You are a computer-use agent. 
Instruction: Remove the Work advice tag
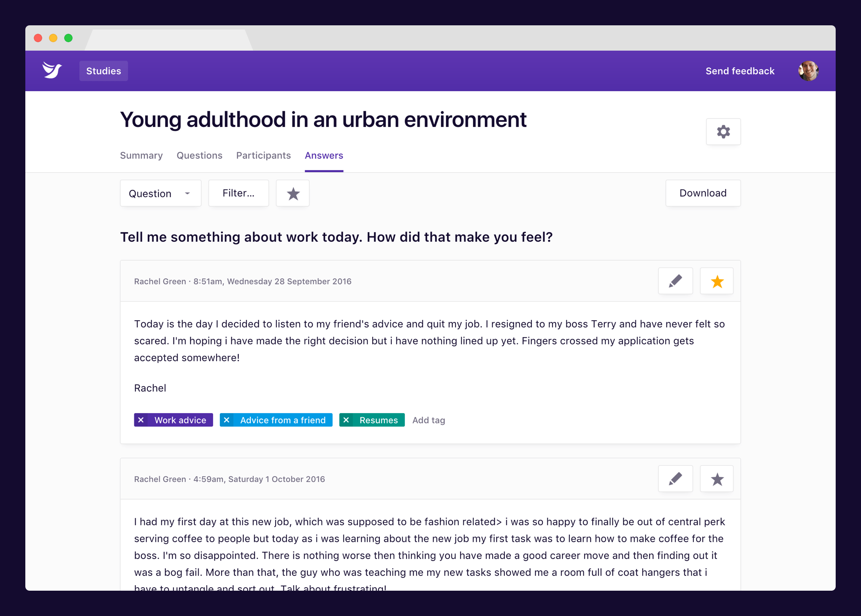point(141,420)
